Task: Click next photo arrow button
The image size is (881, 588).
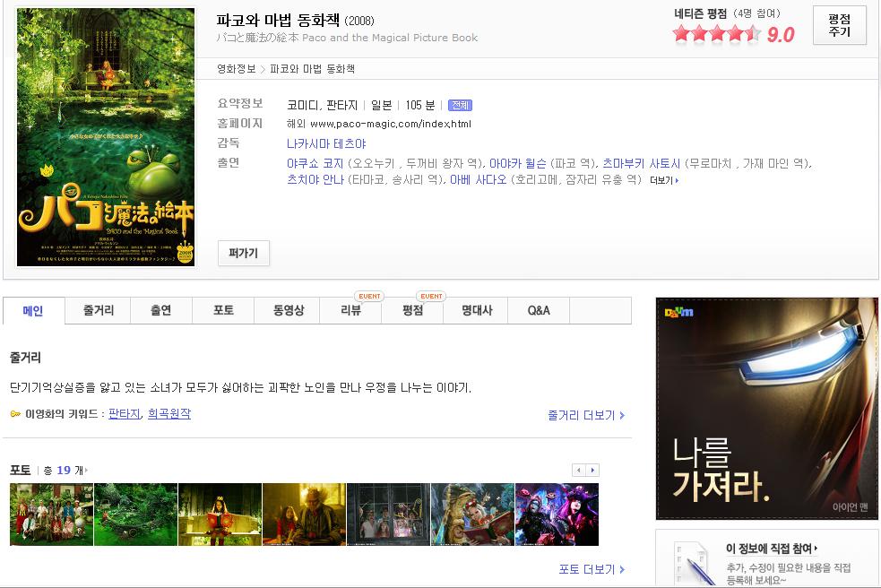Action: click(592, 471)
